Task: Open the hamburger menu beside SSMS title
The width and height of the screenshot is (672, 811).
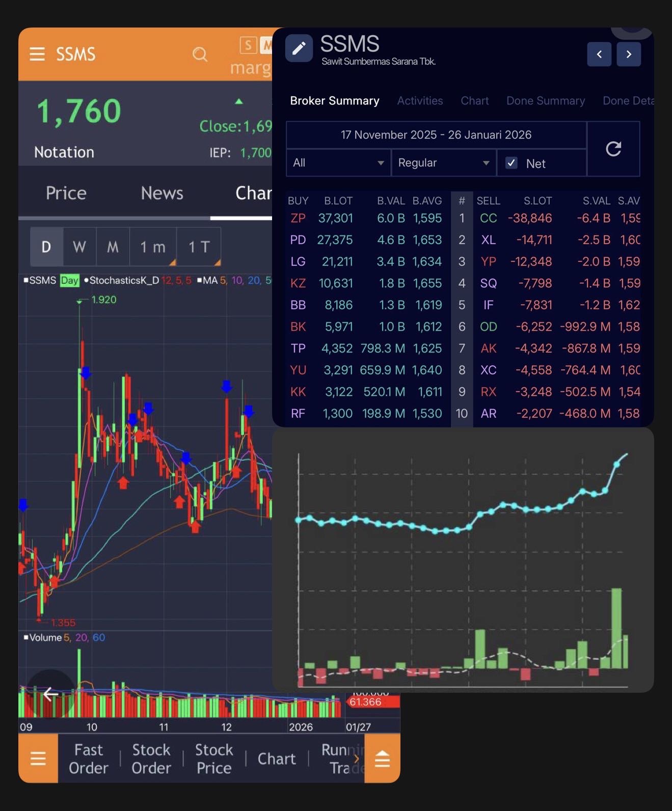Action: [37, 54]
